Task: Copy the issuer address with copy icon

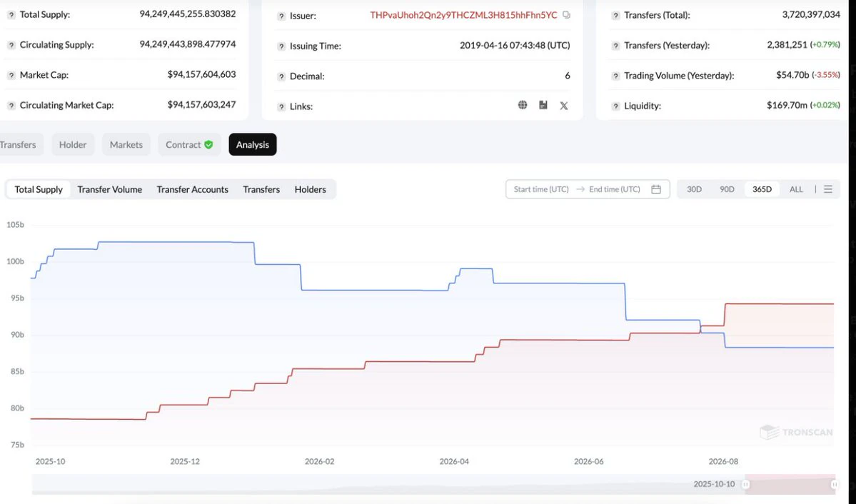Action: [x=566, y=15]
